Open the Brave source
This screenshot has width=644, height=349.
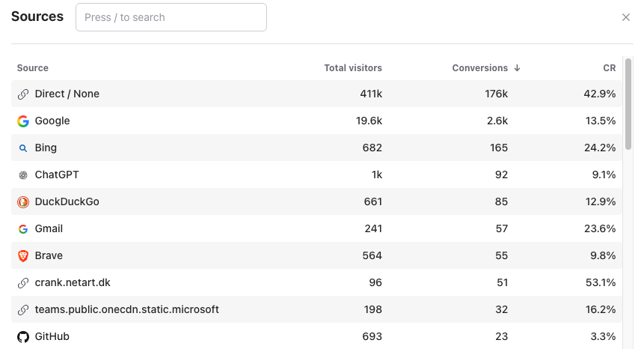point(49,255)
